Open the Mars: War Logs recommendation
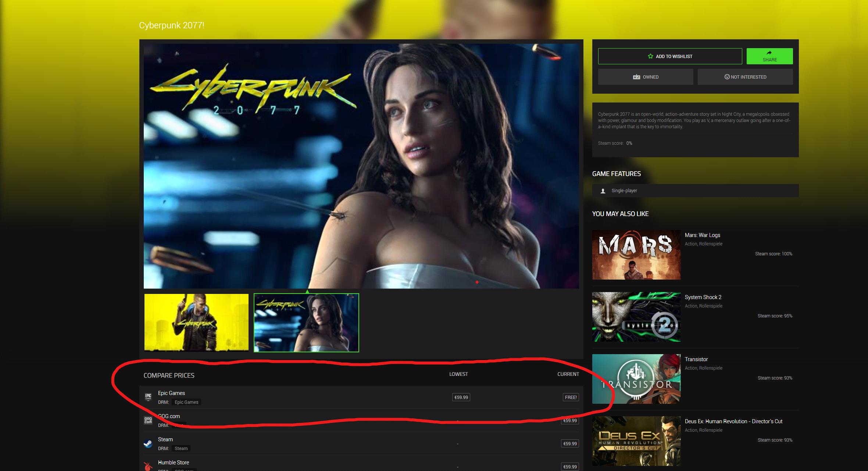 pos(702,235)
